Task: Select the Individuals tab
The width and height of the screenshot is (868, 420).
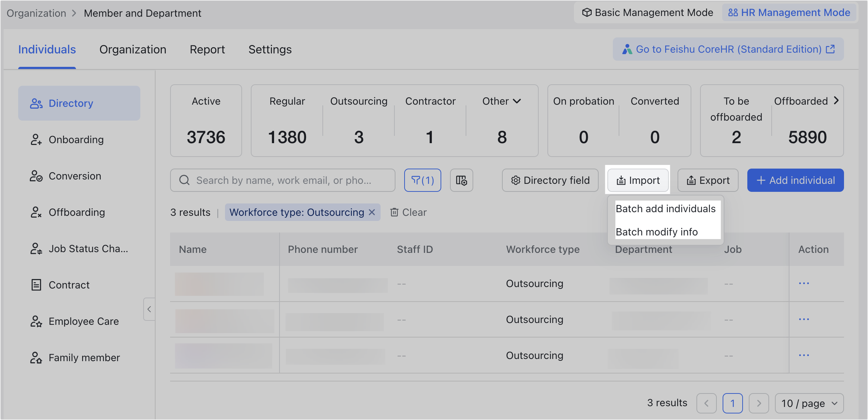Action: [47, 49]
